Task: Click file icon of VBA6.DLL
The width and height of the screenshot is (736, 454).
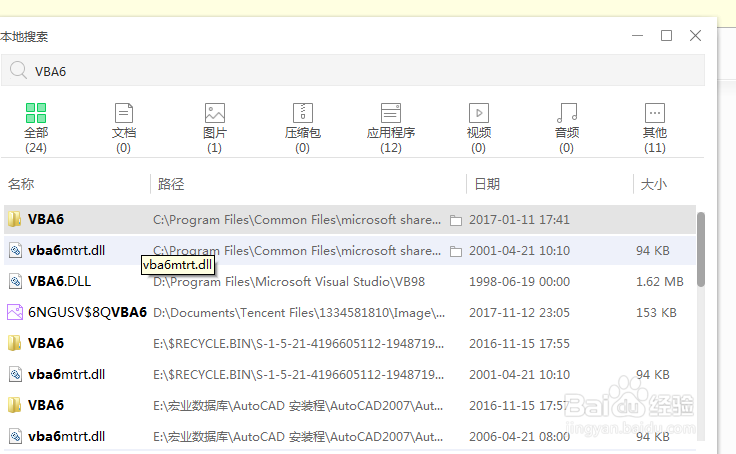Action: point(15,281)
